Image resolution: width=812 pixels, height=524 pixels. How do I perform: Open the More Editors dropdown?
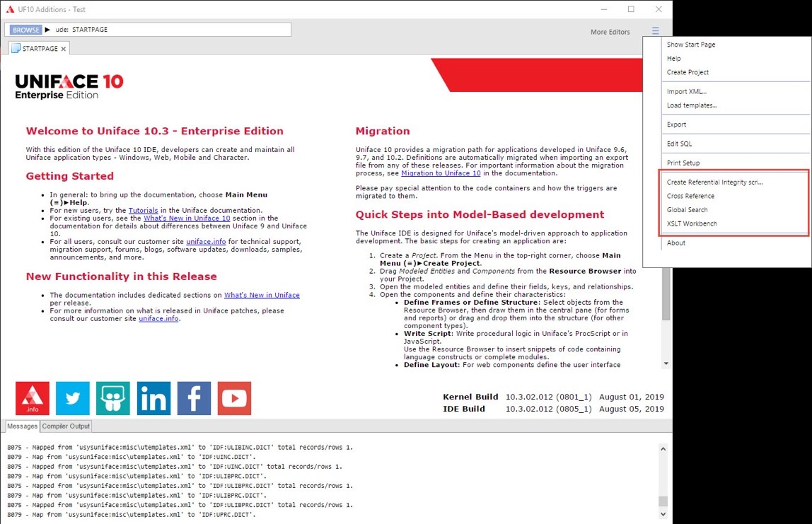point(610,32)
